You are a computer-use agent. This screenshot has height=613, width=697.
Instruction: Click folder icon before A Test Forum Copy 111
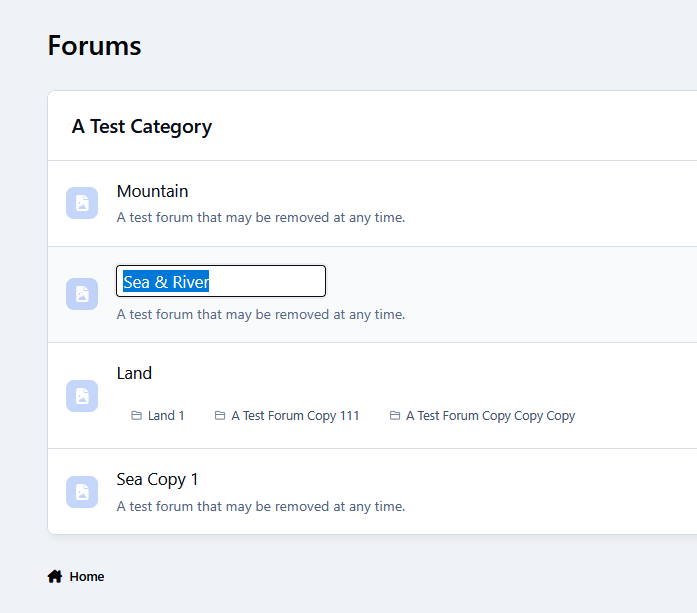click(220, 416)
